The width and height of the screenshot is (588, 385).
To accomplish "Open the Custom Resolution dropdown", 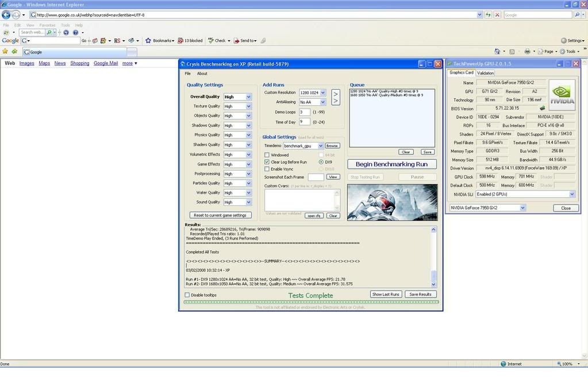I will pos(323,93).
